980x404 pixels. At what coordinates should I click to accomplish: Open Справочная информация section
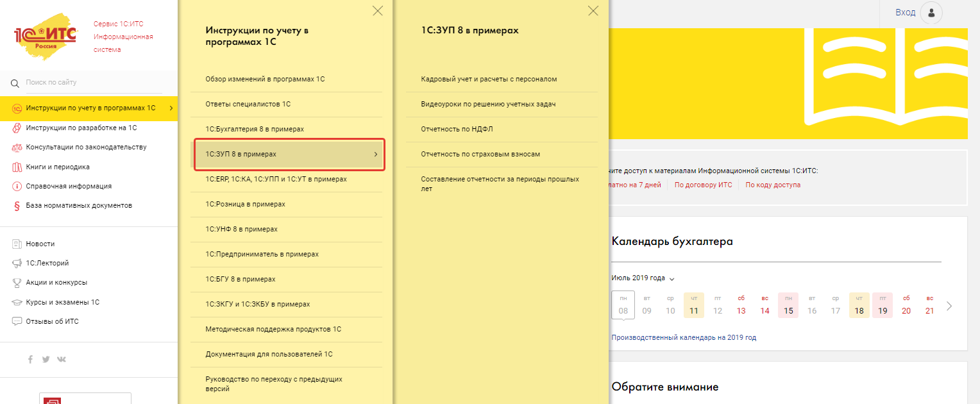coord(69,187)
